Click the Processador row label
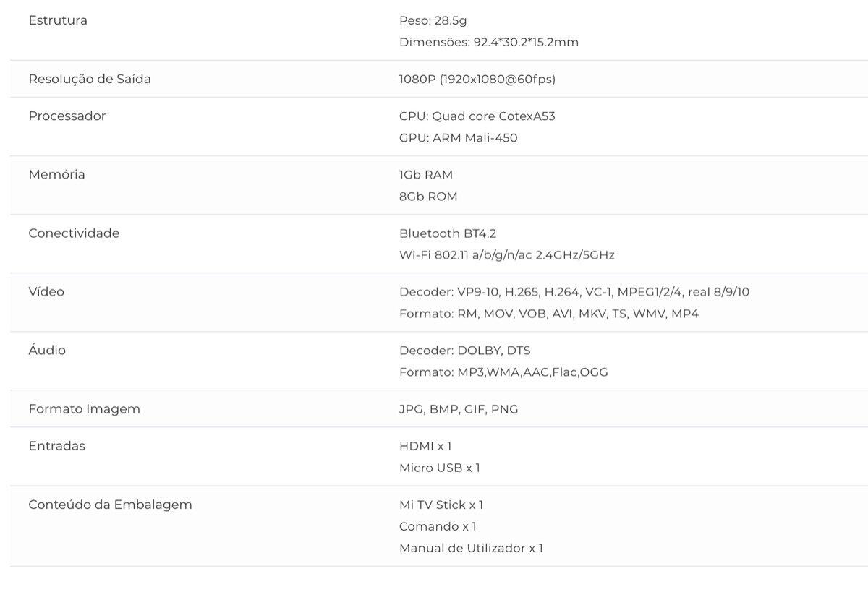Screen dimensions: 868x592 (x=67, y=116)
